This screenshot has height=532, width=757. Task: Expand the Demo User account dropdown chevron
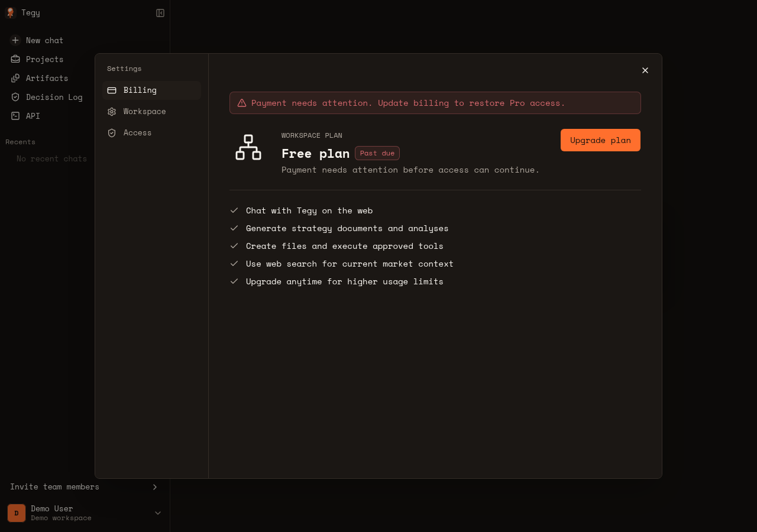[158, 513]
